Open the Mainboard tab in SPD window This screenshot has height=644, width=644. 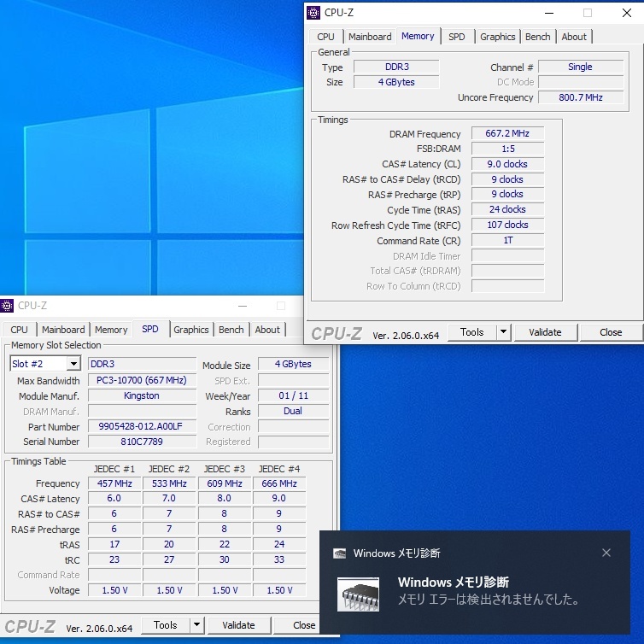[63, 330]
